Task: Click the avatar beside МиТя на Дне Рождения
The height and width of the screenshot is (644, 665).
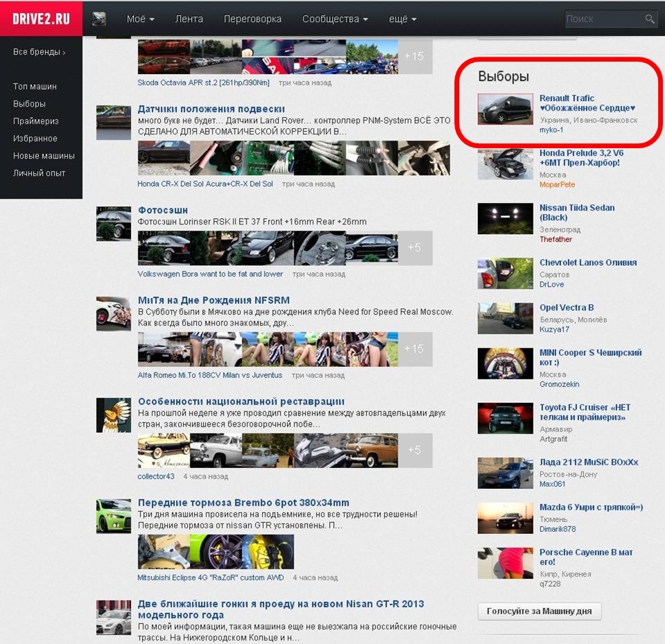Action: (x=114, y=314)
